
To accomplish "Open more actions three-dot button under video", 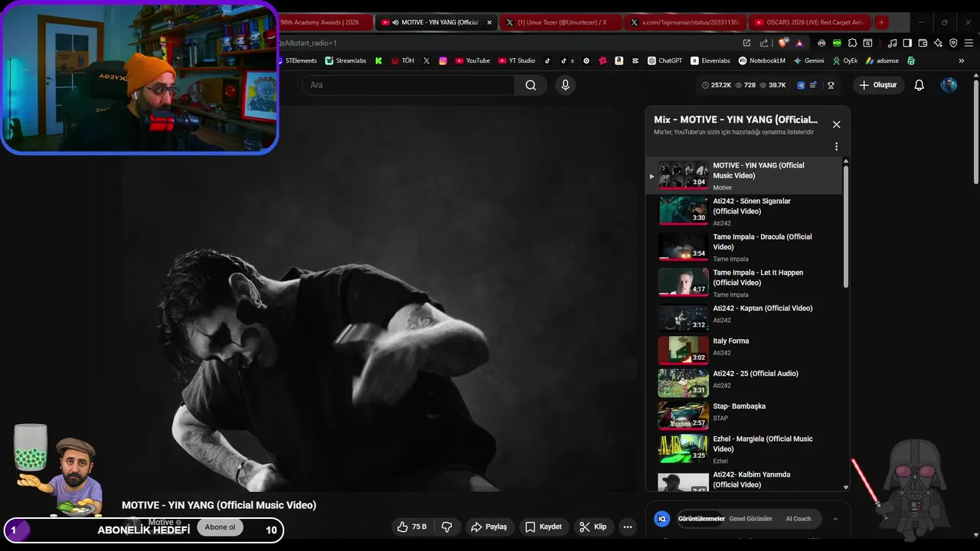I will (x=628, y=527).
